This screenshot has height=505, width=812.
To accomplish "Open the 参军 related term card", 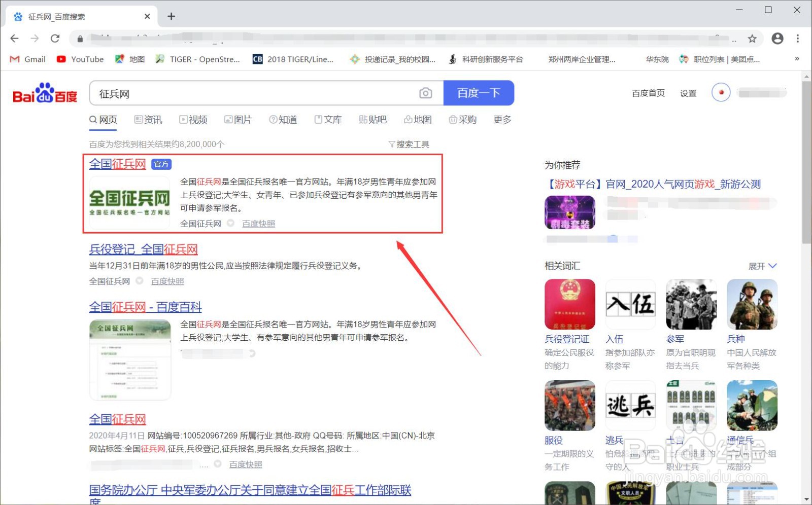I will coord(691,324).
